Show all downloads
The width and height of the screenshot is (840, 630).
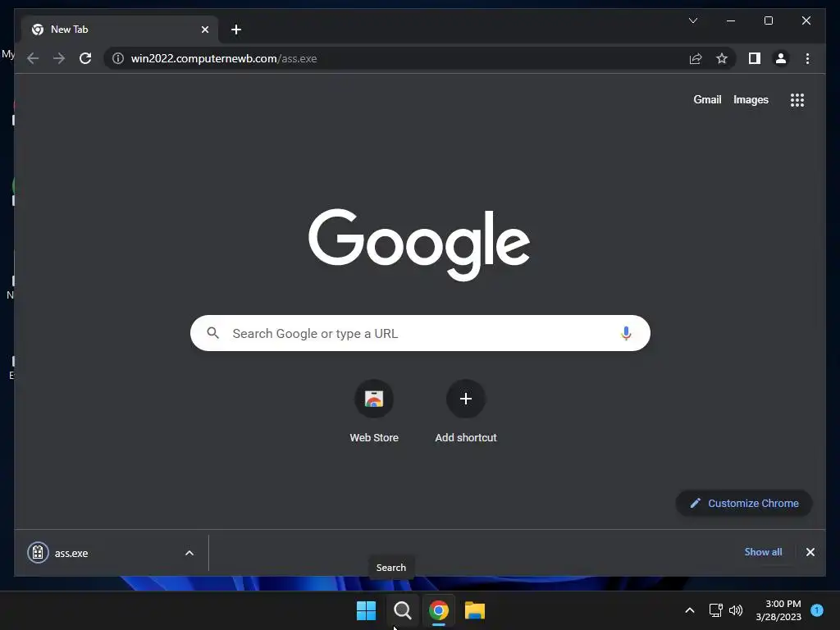pyautogui.click(x=763, y=552)
